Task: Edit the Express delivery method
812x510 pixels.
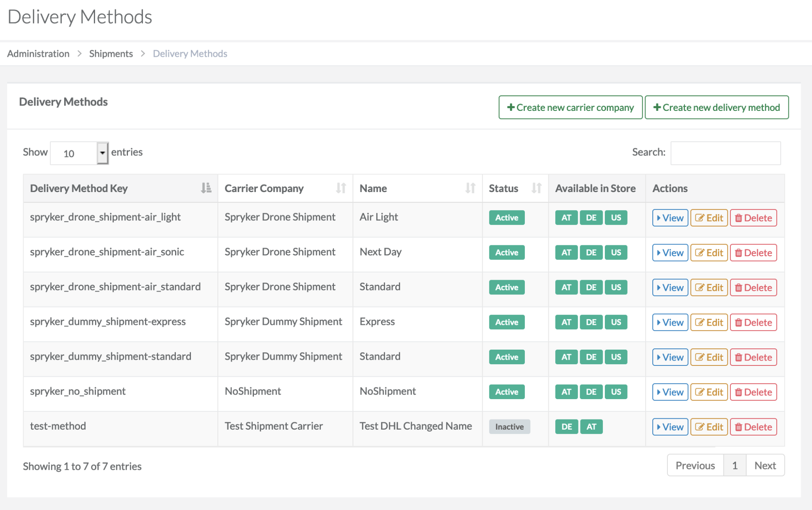Action: click(709, 322)
